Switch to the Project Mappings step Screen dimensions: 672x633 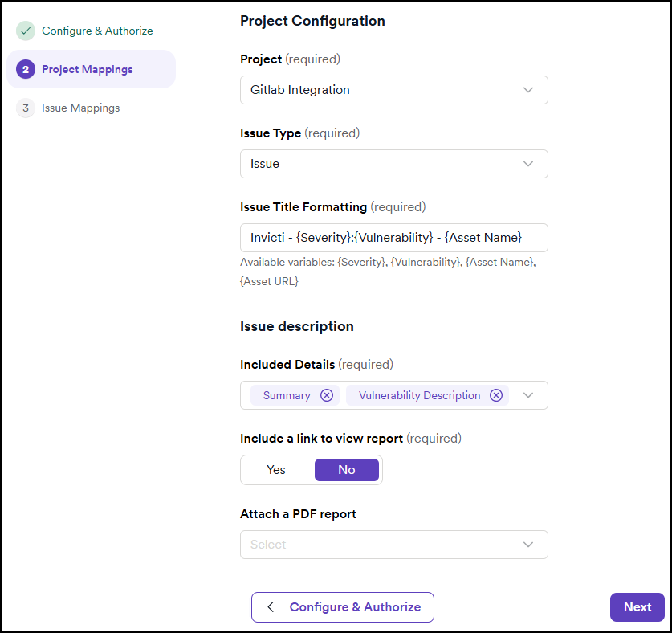tap(87, 69)
